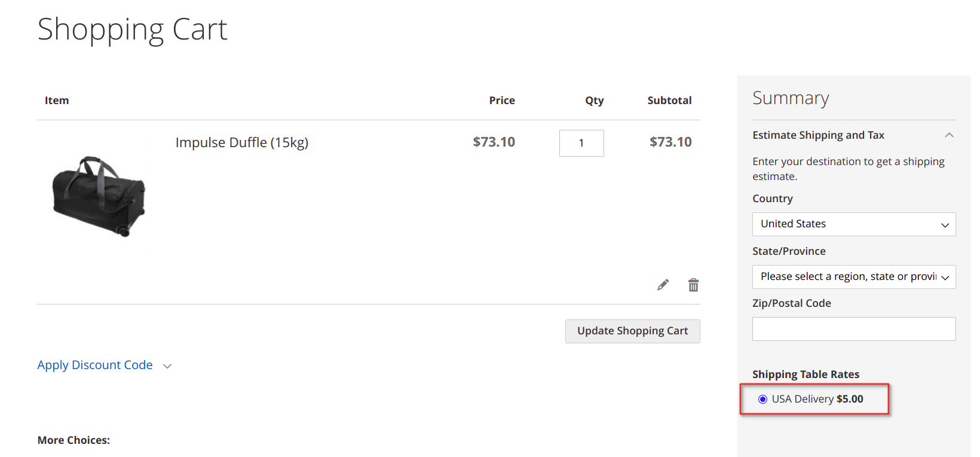Viewport: 980px width, 457px height.
Task: Click the chevron beside Apply Discount Code
Action: [167, 366]
